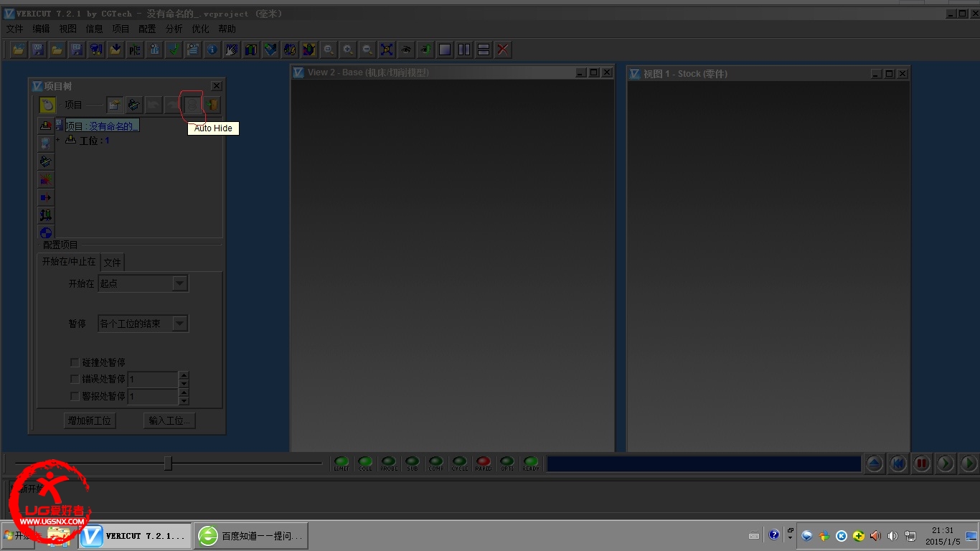This screenshot has width=980, height=551.
Task: Select the 开始在/中止在 tab
Action: [x=69, y=262]
